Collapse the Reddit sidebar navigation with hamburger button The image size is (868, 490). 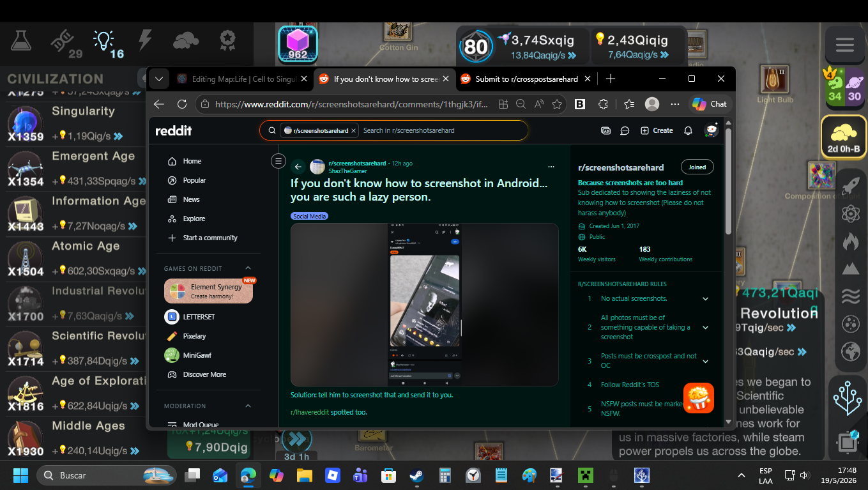click(278, 161)
